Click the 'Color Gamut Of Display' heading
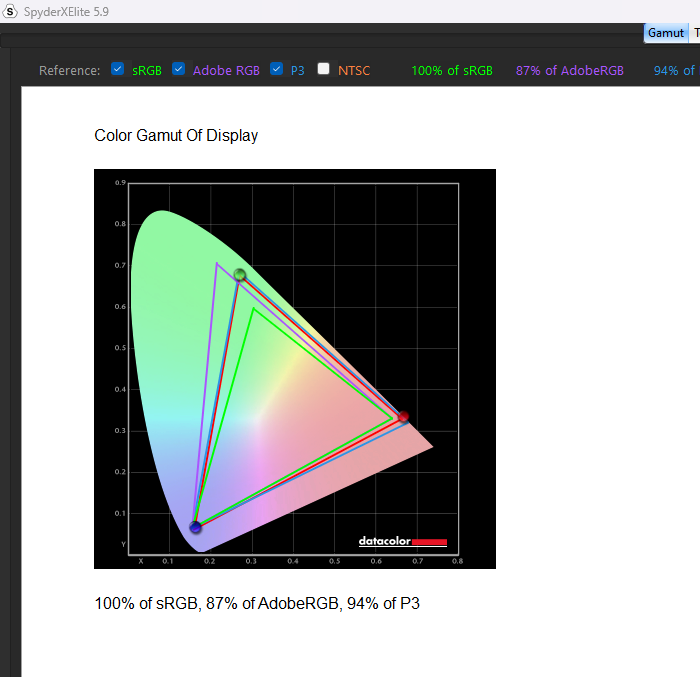The height and width of the screenshot is (677, 700). (176, 136)
